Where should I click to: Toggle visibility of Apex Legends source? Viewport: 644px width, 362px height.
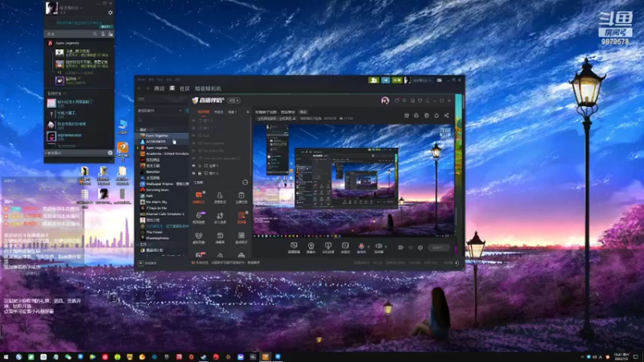[194, 143]
